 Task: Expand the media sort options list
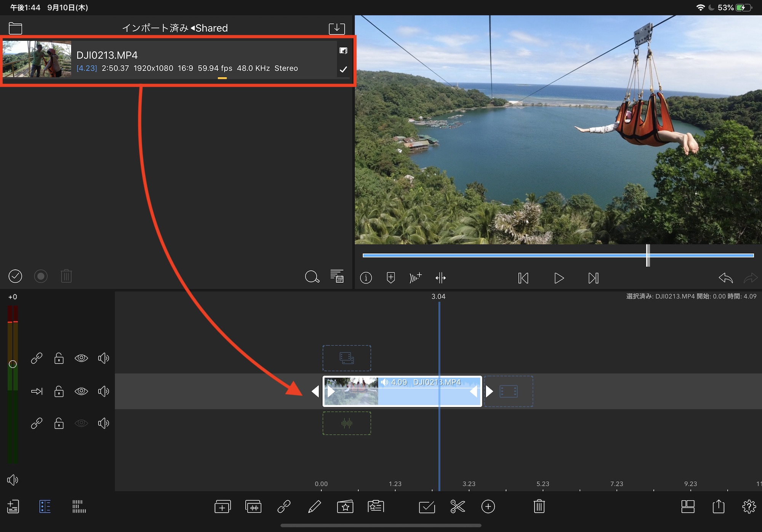coord(337,276)
